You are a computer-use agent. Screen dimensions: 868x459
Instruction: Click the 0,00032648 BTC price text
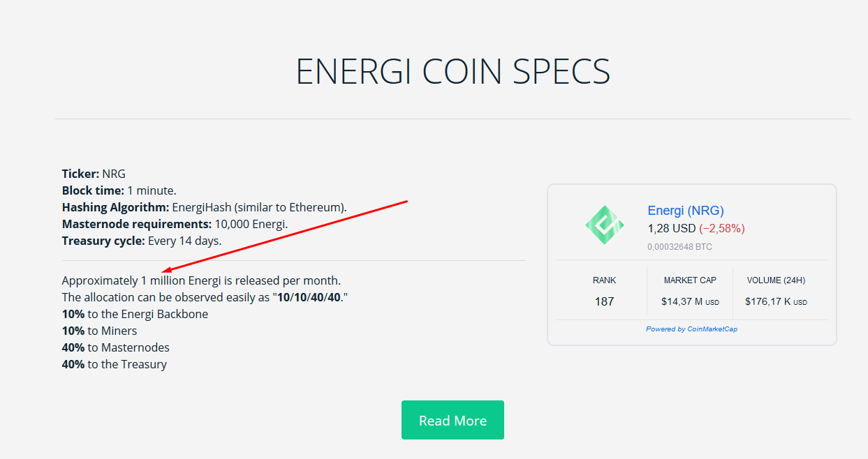pos(679,247)
